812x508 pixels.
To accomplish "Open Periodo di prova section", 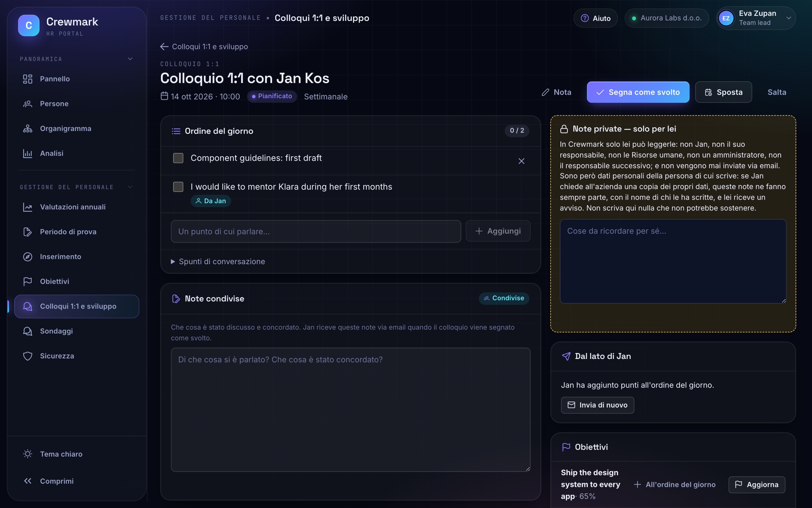I will (x=77, y=232).
